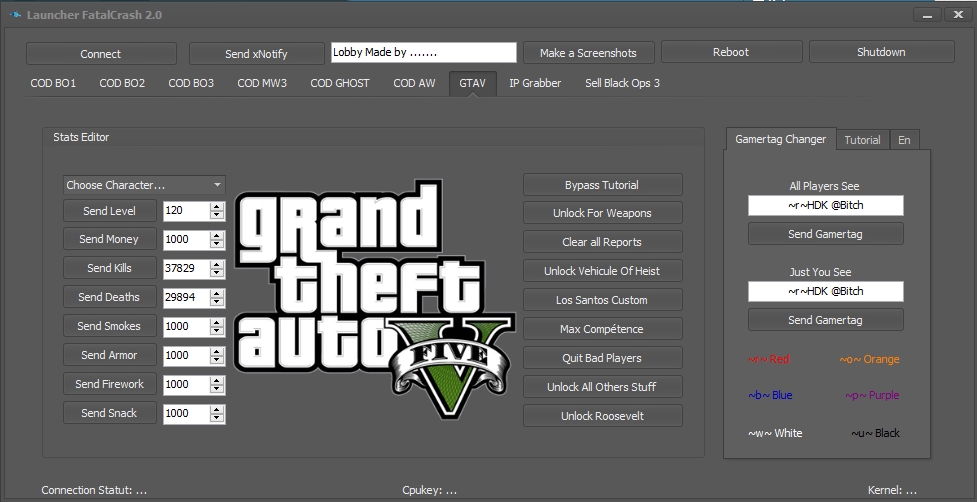Increase the Kills value with up arrow
Screen dimensions: 977x502
point(217,265)
